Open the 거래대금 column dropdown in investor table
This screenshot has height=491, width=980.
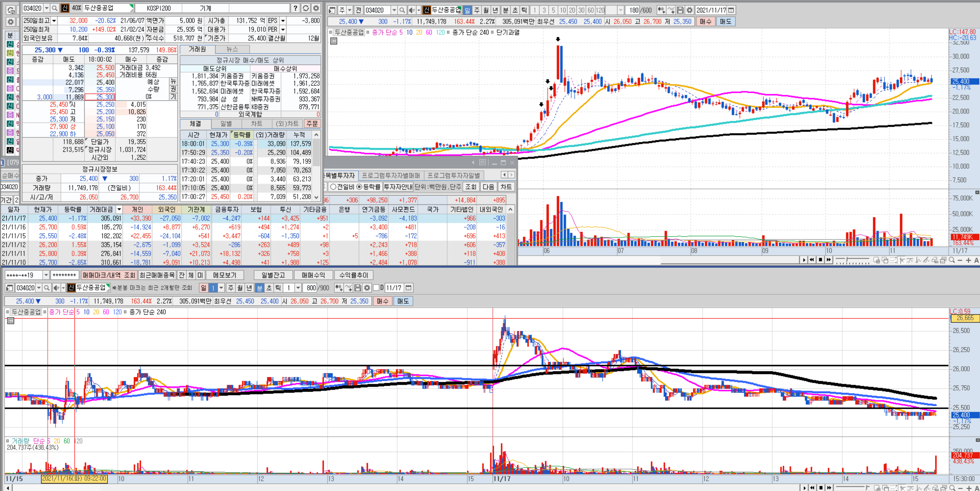click(x=119, y=210)
